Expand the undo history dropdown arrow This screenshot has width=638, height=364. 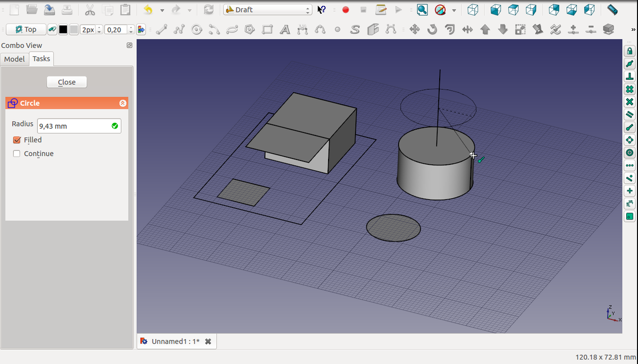162,10
